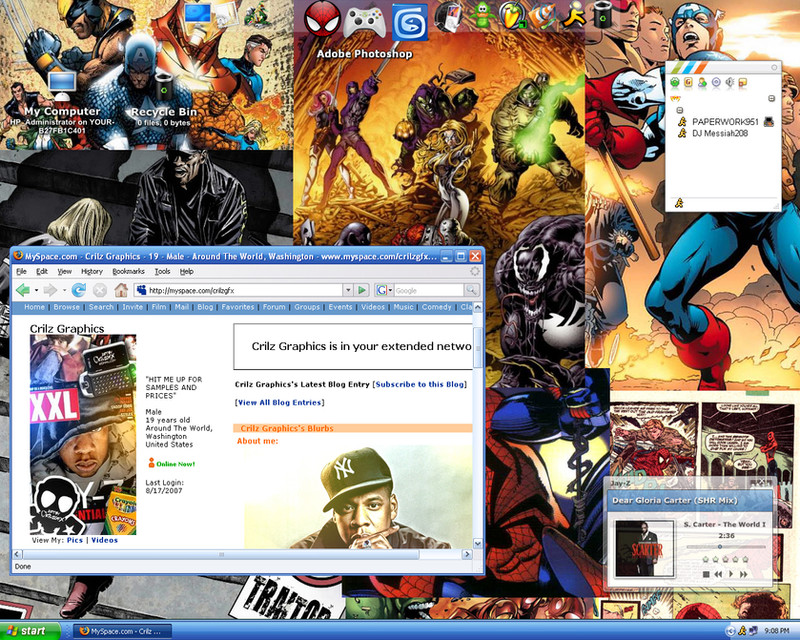Screen dimensions: 800x640
Task: Open the View All Blog Entries link
Action: (x=280, y=403)
